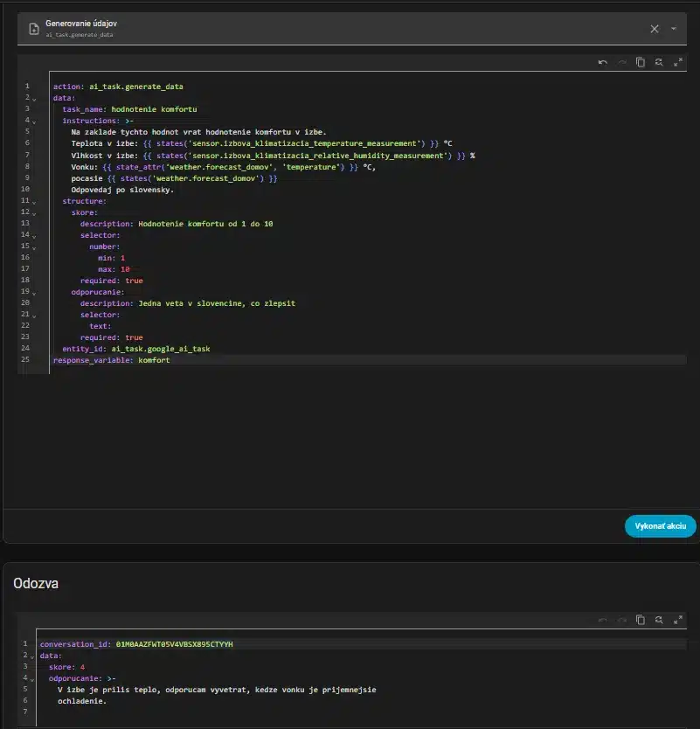The width and height of the screenshot is (700, 729).
Task: Click line number 7 in Odozva editor gutter
Action: pos(25,712)
